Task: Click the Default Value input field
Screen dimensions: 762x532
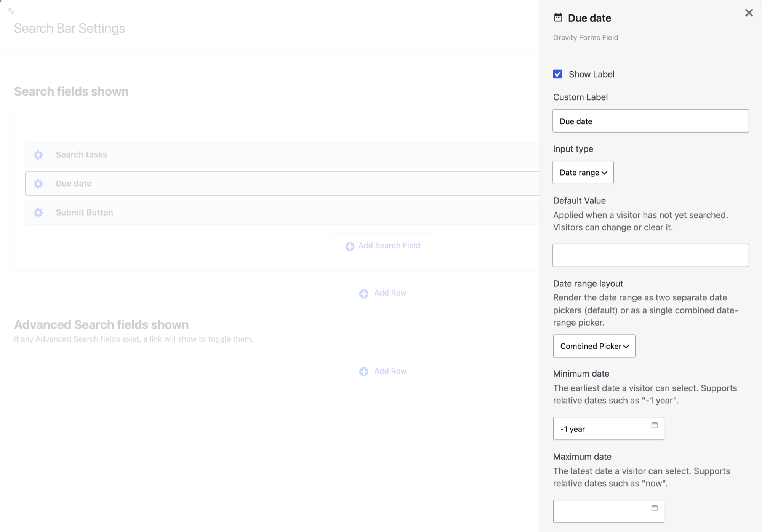Action: (x=650, y=256)
